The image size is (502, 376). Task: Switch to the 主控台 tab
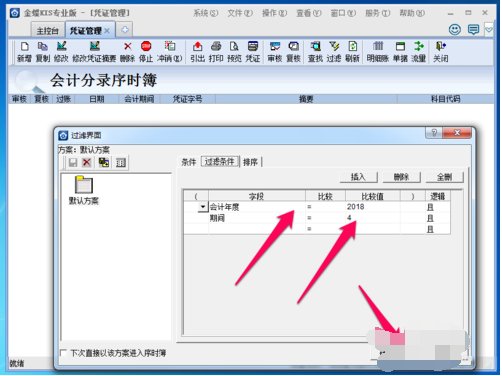click(47, 31)
